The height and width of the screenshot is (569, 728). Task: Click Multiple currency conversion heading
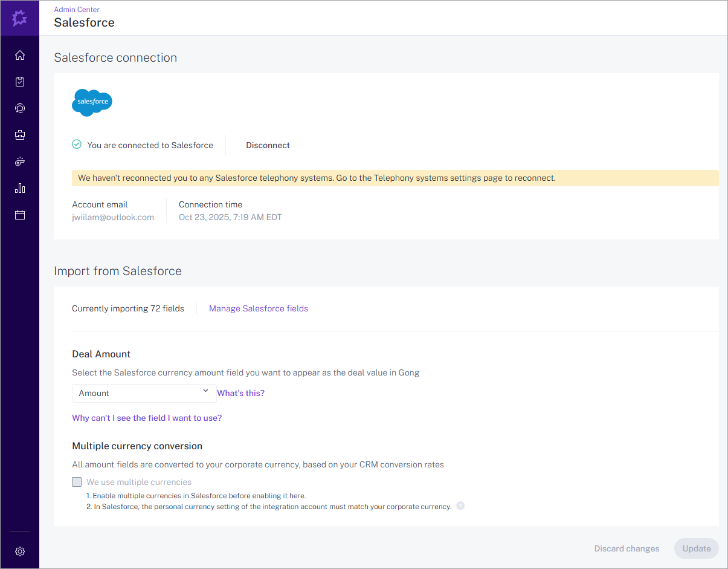(x=137, y=446)
